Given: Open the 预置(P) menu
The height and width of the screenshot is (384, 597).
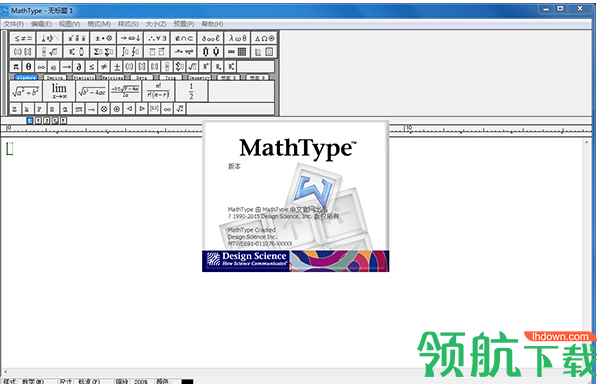Looking at the screenshot, I should [184, 24].
